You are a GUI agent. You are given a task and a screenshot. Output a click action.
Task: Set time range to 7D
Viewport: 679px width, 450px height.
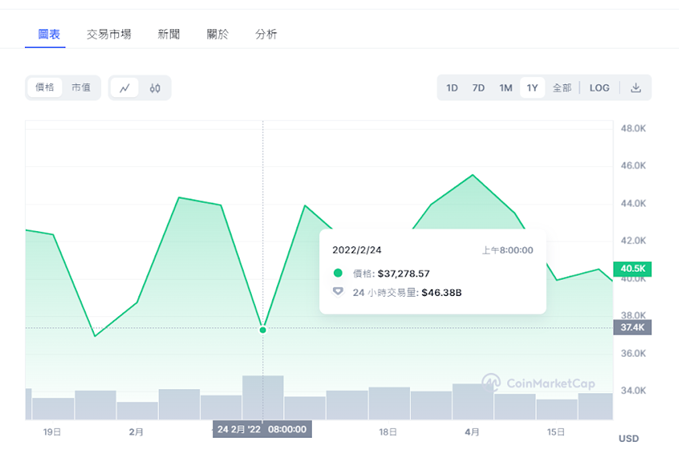(x=478, y=88)
